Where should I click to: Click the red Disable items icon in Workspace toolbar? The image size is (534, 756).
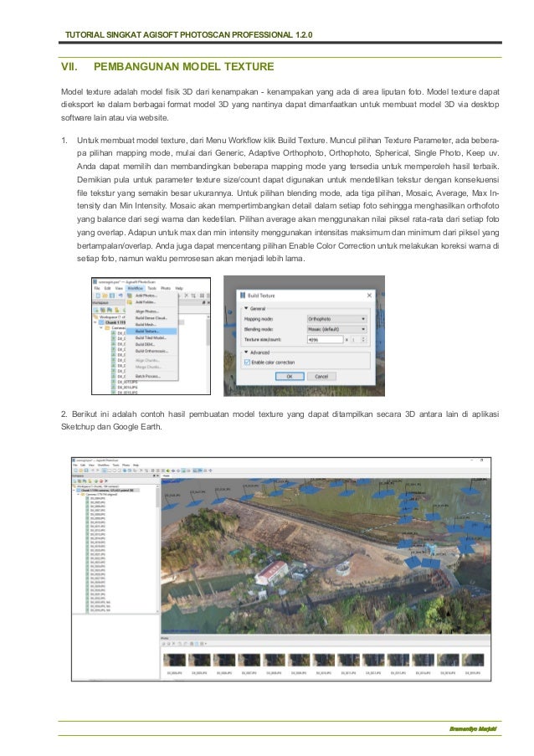point(101,481)
